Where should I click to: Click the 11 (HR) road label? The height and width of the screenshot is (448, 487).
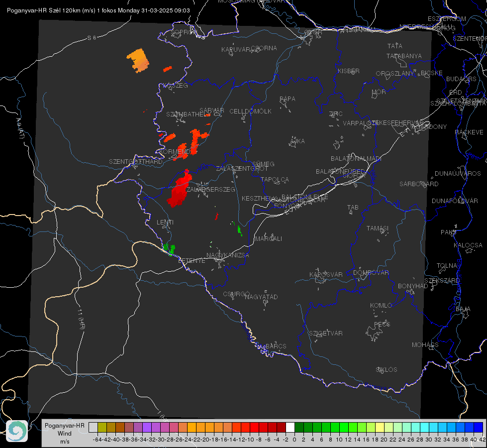coord(81,319)
